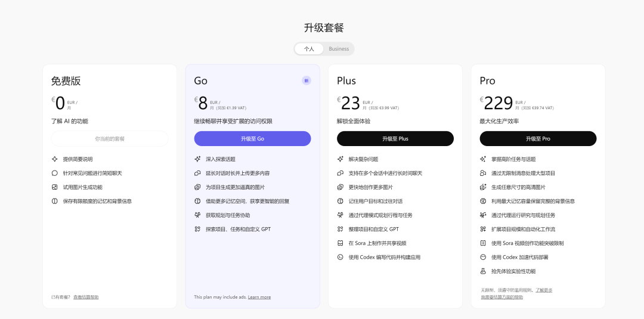Click the agent icon beside 通过代理模式规划行程与任务

point(340,215)
